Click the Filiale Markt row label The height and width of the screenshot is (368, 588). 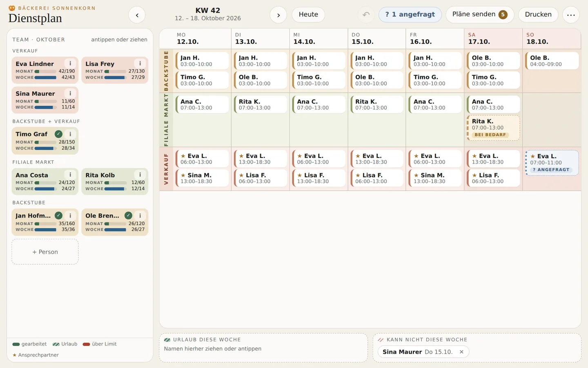166,120
